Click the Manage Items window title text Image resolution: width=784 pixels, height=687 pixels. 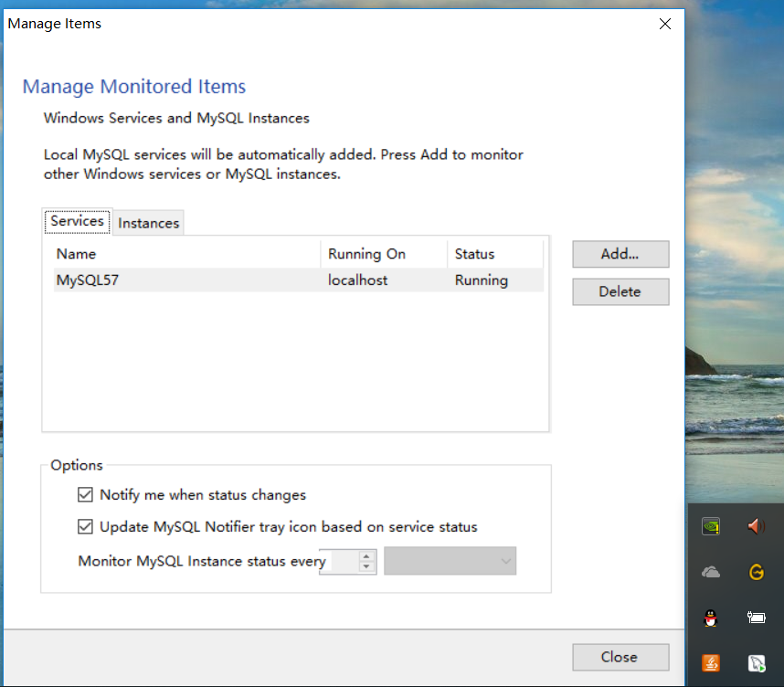(55, 24)
